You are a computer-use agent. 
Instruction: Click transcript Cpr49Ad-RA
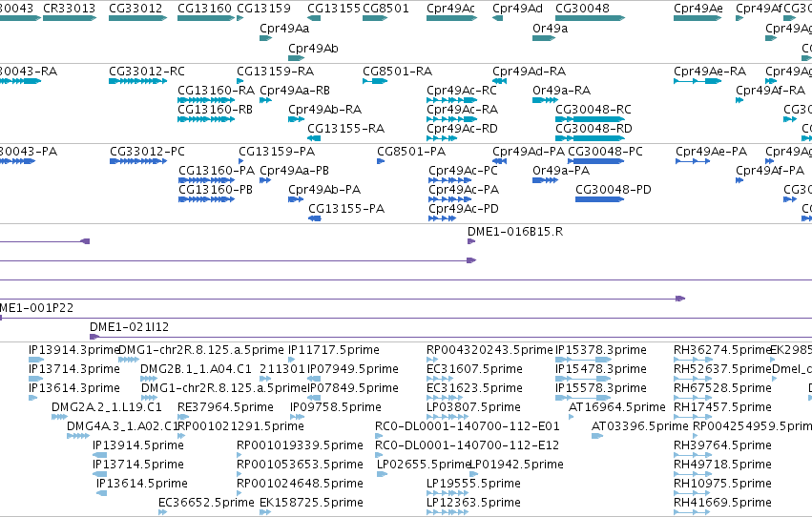coord(499,81)
